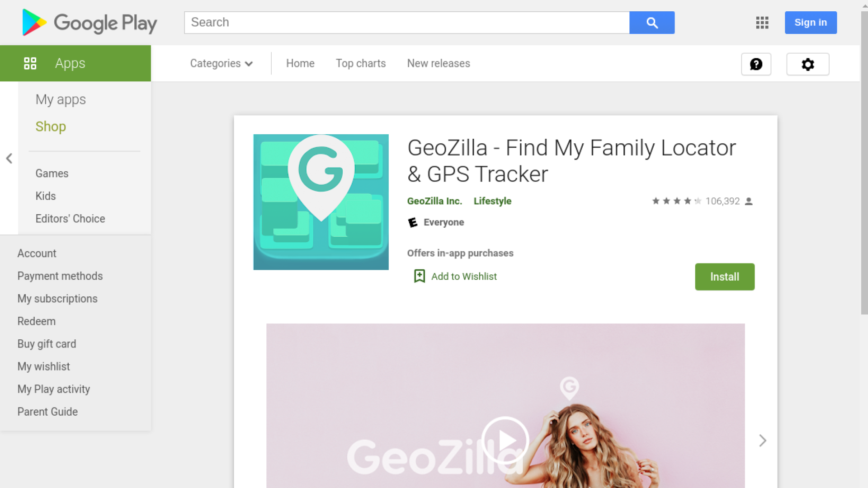Open the help question mark icon
This screenshot has width=868, height=488.
coord(756,64)
